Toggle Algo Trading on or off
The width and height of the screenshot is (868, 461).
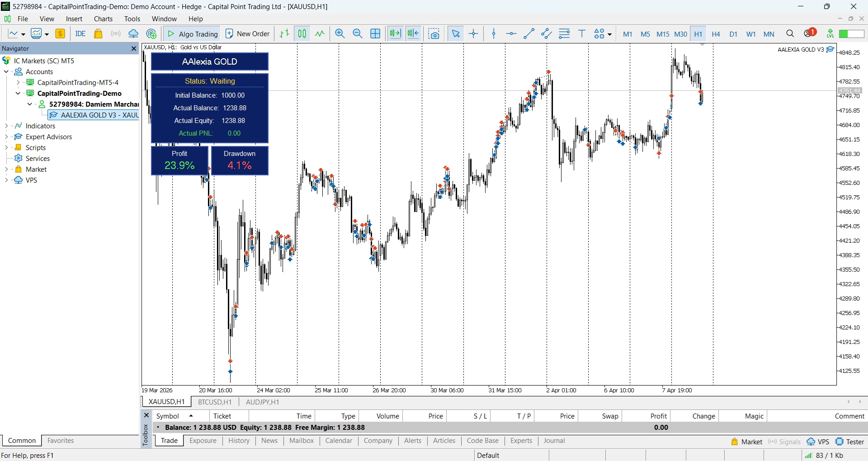click(x=192, y=34)
